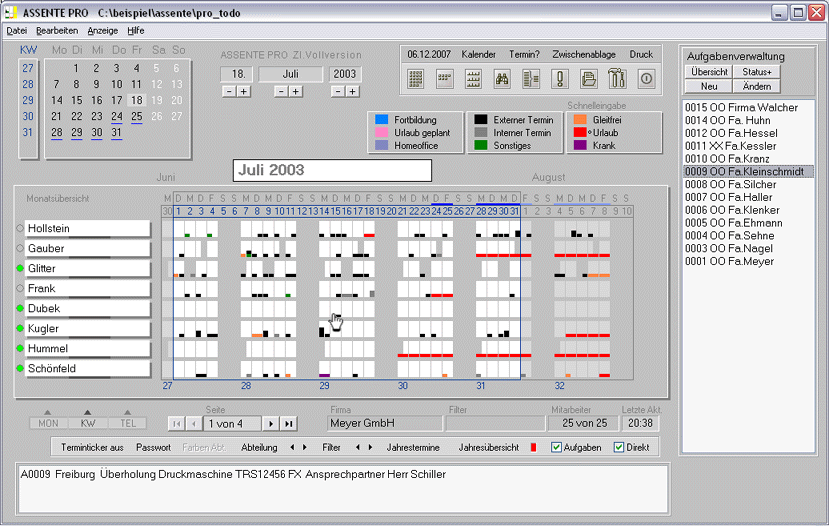Click left arrow next to Filter

[357, 447]
